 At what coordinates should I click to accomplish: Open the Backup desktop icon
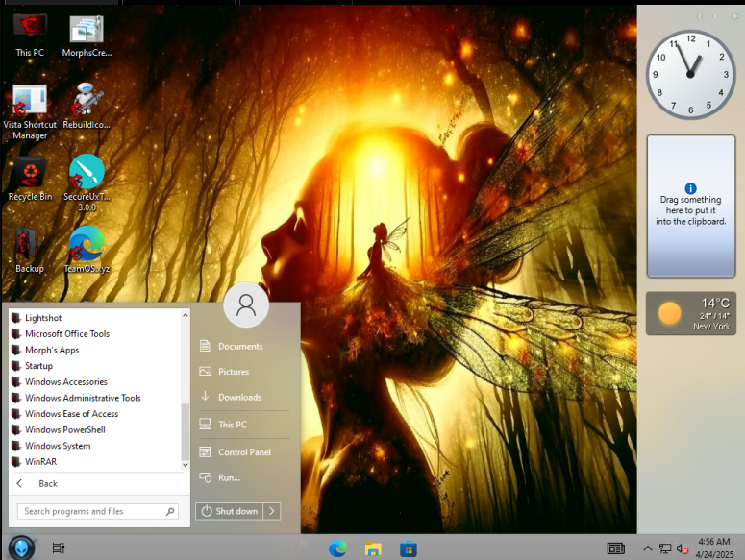coord(30,251)
